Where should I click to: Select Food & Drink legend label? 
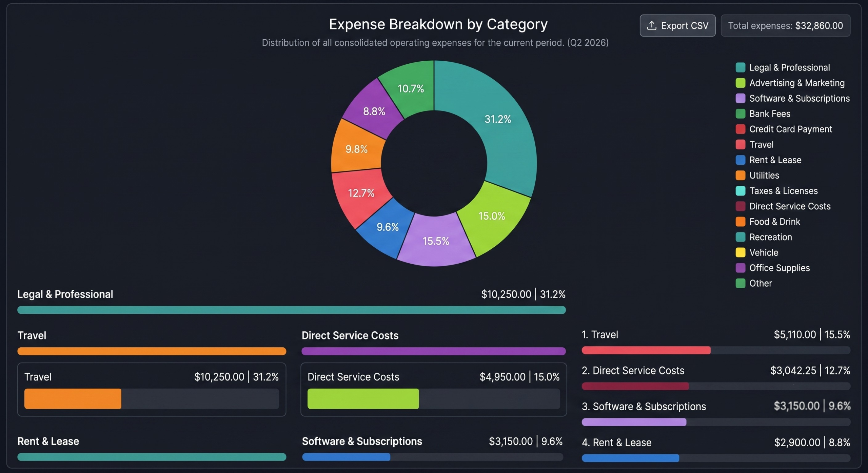click(775, 222)
